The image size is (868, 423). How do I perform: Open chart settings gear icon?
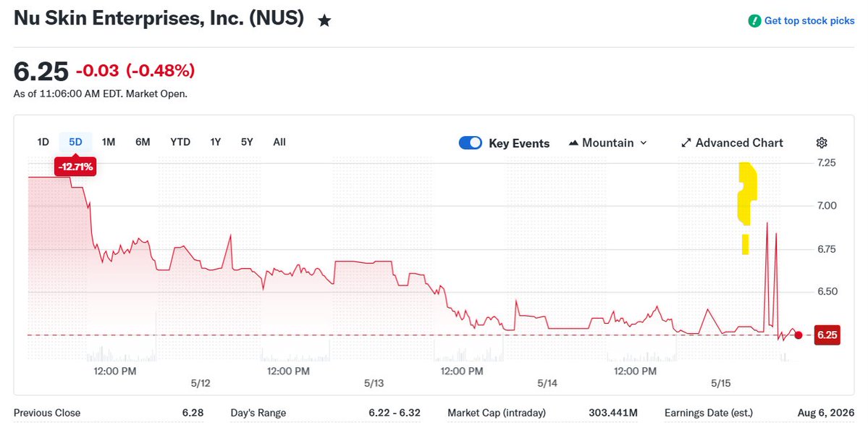tap(822, 143)
